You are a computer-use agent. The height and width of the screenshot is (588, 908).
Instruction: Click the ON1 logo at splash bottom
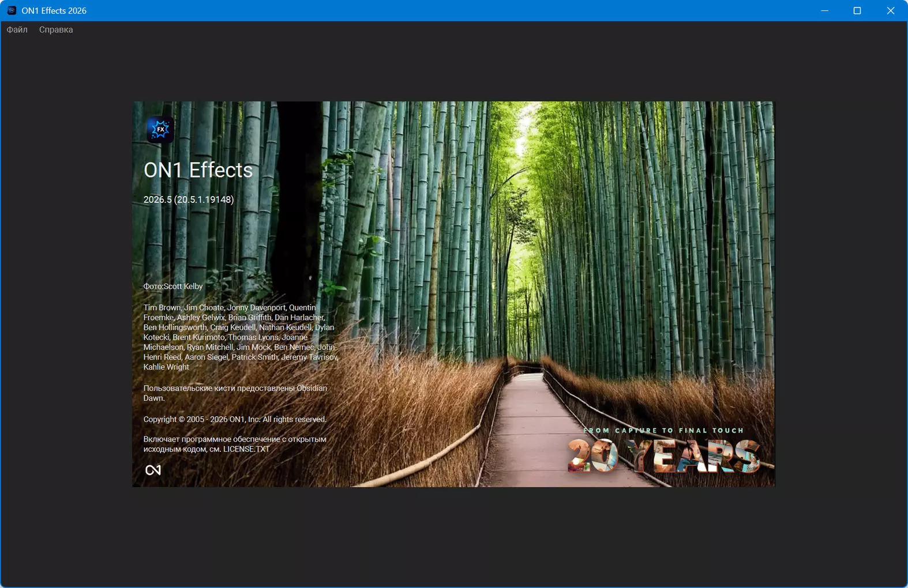tap(153, 470)
